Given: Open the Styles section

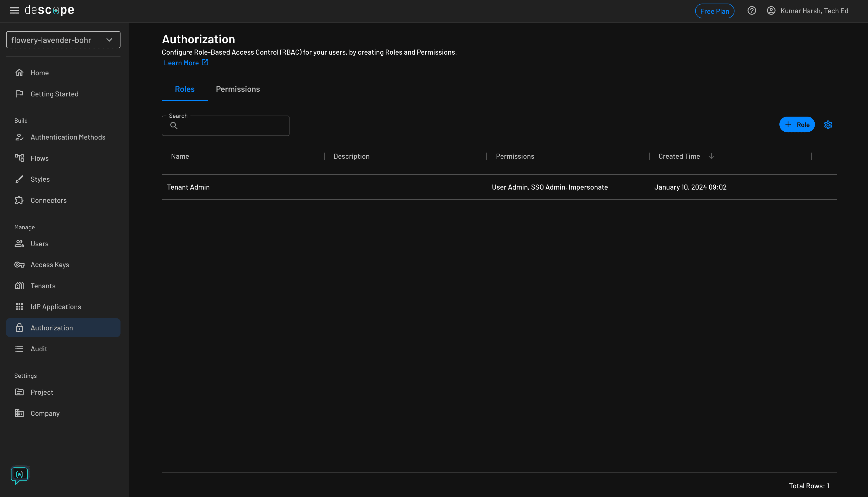Looking at the screenshot, I should (x=40, y=179).
